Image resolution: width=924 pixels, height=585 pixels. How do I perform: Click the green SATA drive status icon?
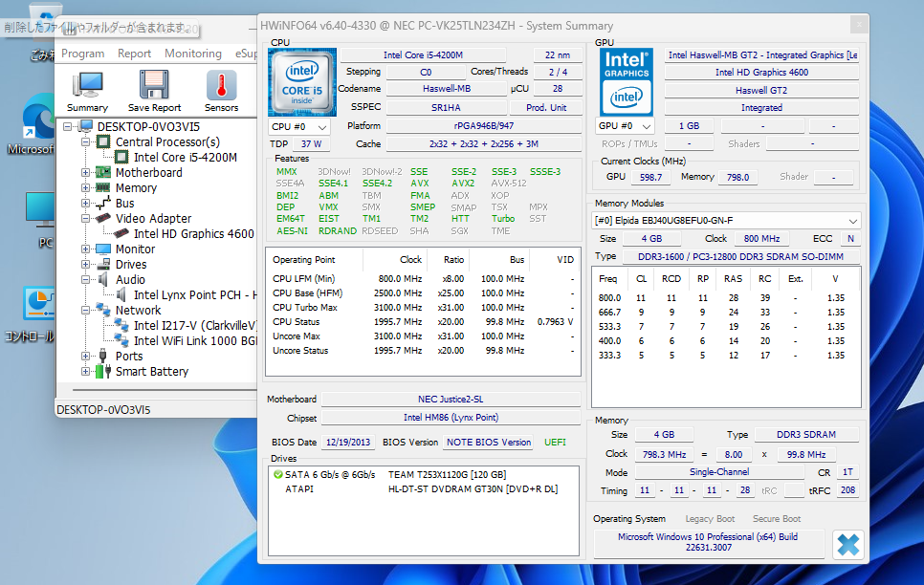tap(277, 474)
